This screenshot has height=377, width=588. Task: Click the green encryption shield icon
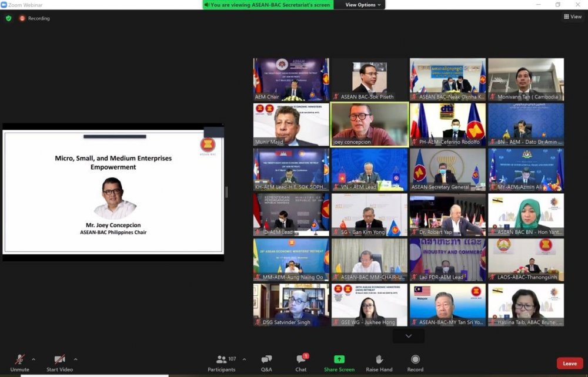tap(8, 18)
